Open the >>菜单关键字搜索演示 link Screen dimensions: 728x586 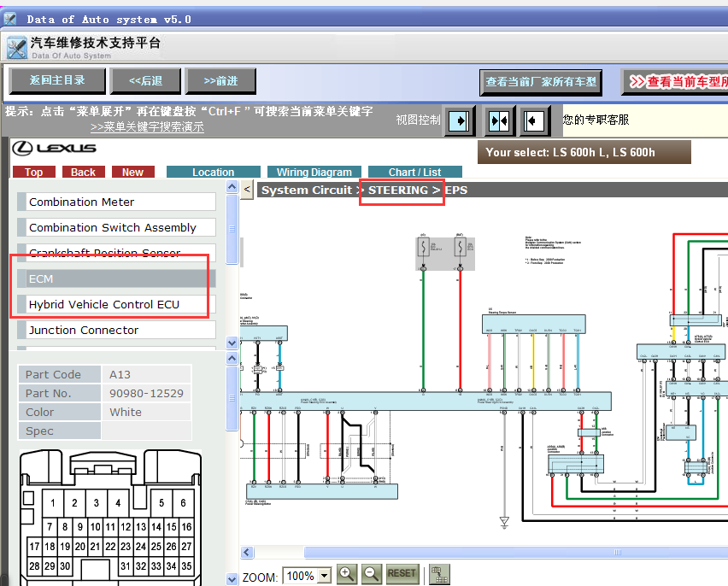[147, 126]
